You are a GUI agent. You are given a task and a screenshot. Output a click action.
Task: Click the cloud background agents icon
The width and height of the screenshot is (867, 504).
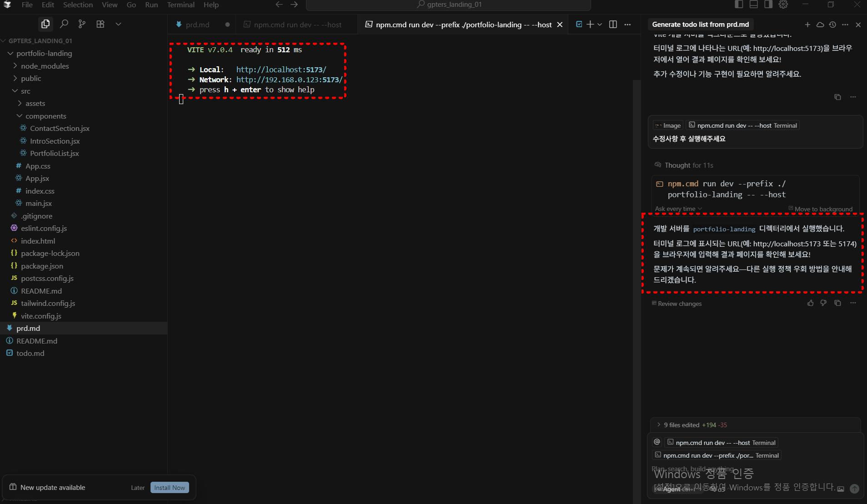820,25
